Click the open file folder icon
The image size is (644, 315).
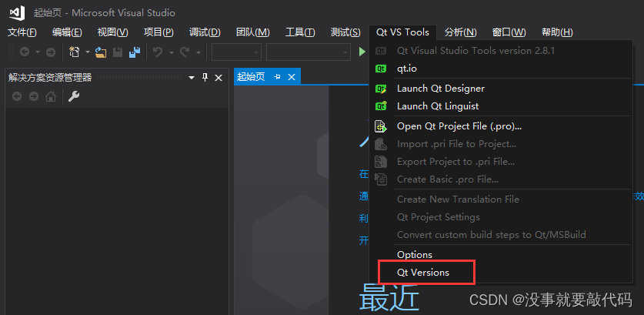click(101, 52)
